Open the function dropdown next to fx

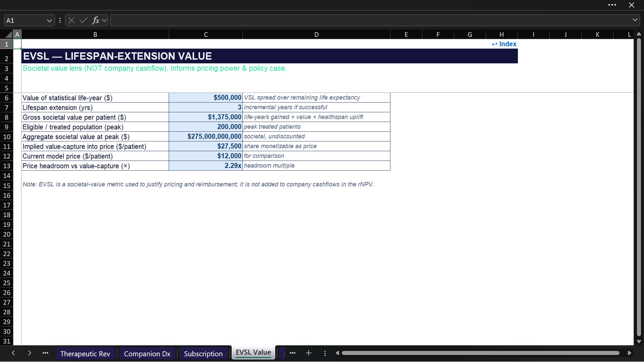(104, 20)
